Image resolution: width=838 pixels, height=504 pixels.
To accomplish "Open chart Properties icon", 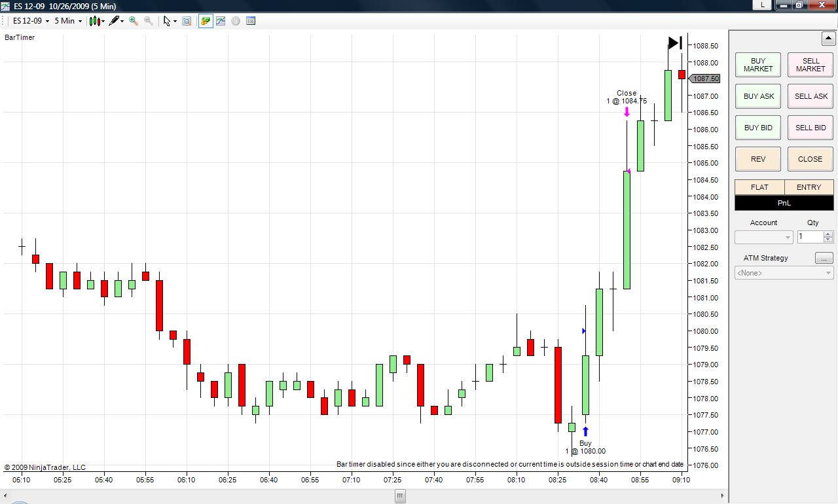I will click(x=251, y=21).
